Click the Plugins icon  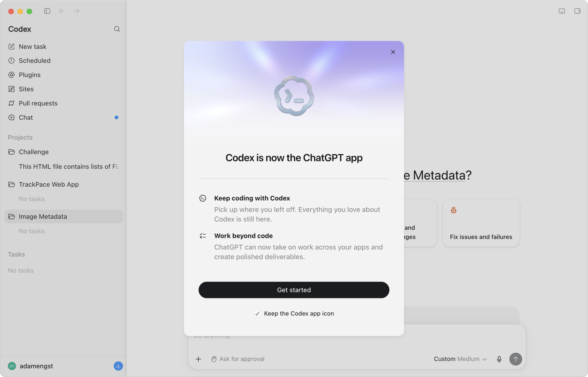click(x=11, y=75)
